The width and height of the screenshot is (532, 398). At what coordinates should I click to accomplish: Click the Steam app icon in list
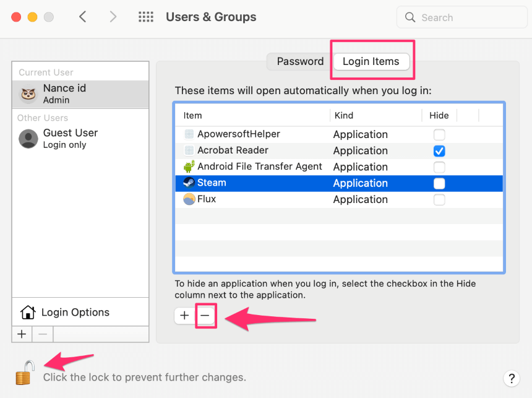[189, 183]
